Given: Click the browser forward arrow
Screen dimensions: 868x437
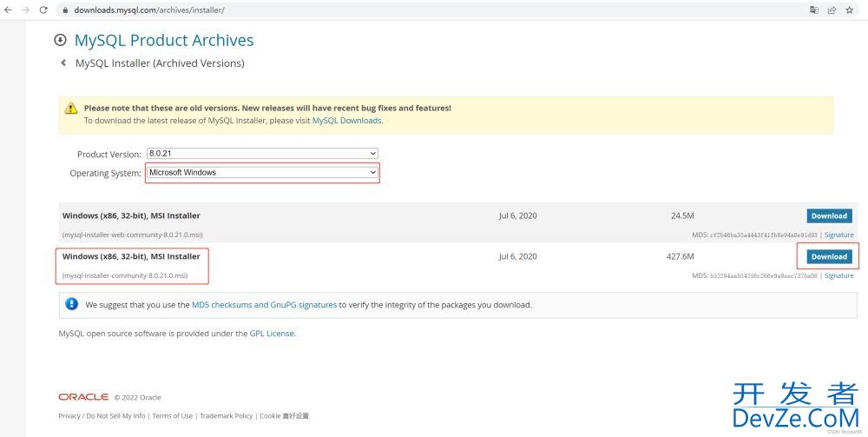Looking at the screenshot, I should coord(25,10).
